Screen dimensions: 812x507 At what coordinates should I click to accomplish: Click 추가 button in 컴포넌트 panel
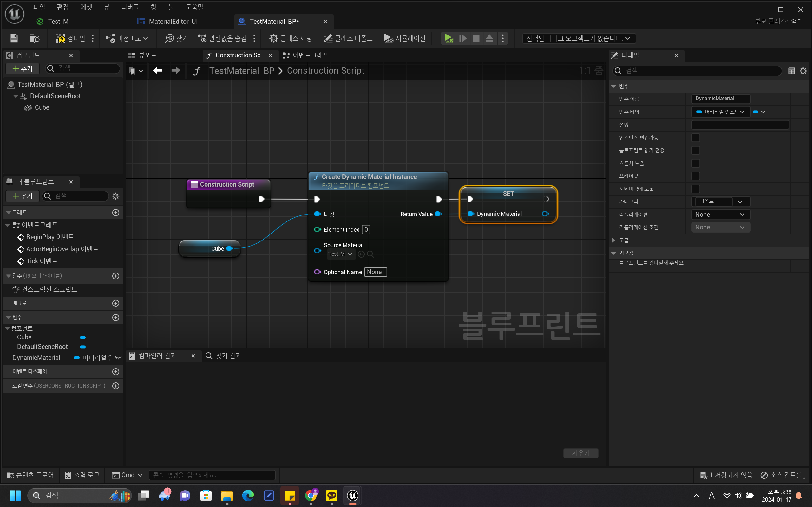tap(23, 68)
